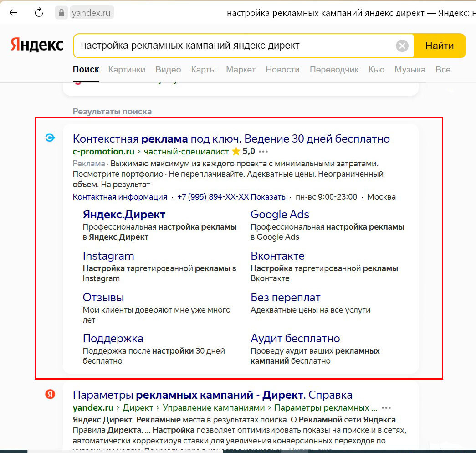The image size is (476, 453).
Task: Click the Москва location text
Action: point(382,197)
